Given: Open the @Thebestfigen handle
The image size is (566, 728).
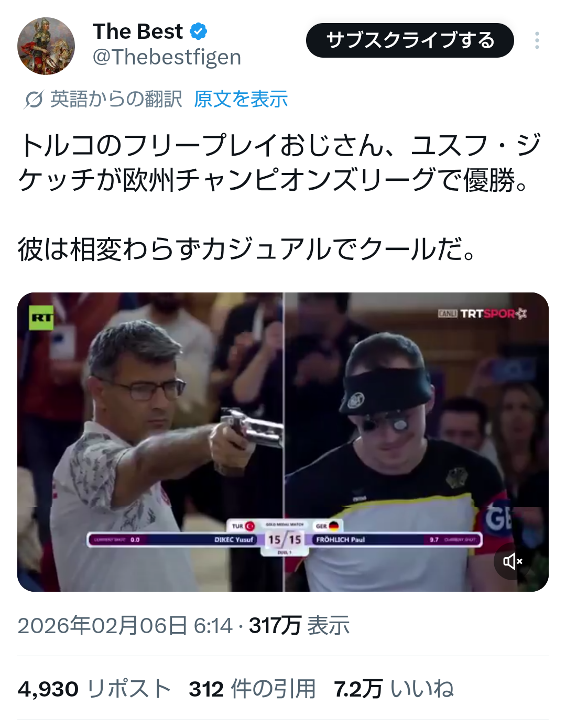Looking at the screenshot, I should tap(167, 57).
